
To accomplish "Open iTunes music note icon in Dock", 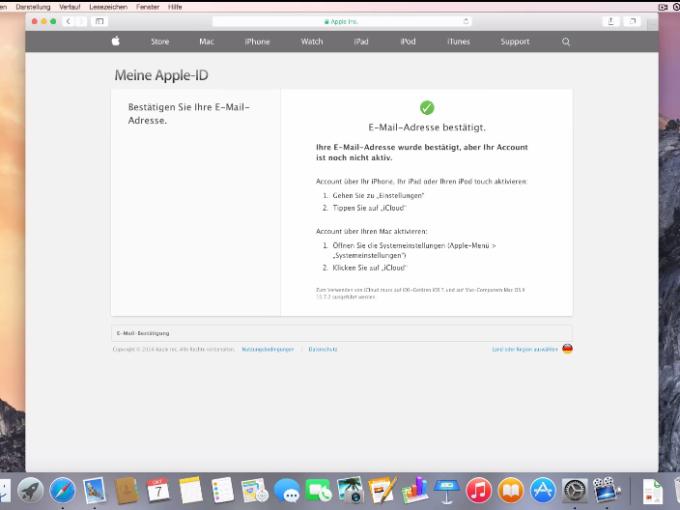I will coord(479,490).
